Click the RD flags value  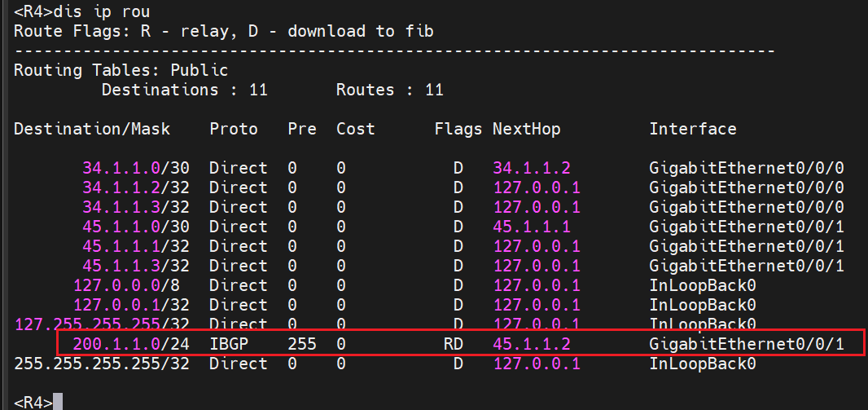click(x=453, y=344)
